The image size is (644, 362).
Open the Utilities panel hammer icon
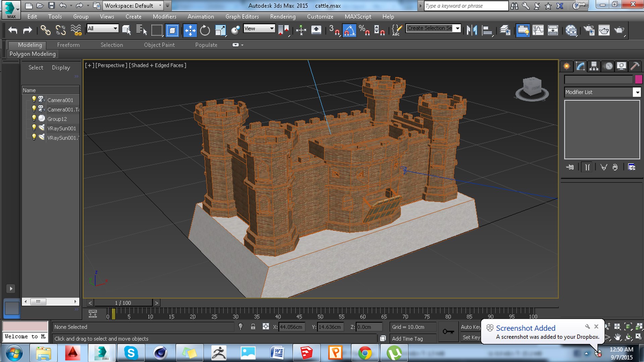pyautogui.click(x=635, y=66)
